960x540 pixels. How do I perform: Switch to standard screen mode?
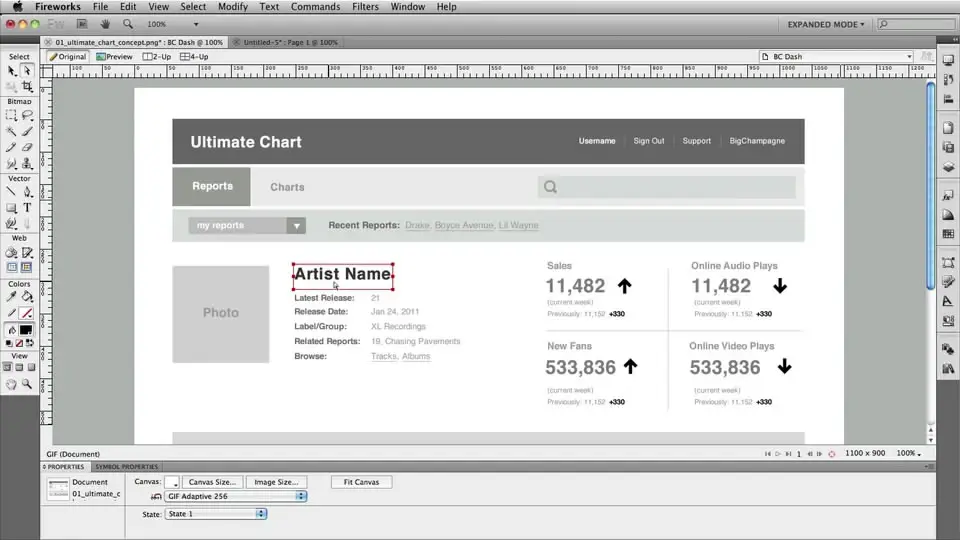(x=7, y=367)
